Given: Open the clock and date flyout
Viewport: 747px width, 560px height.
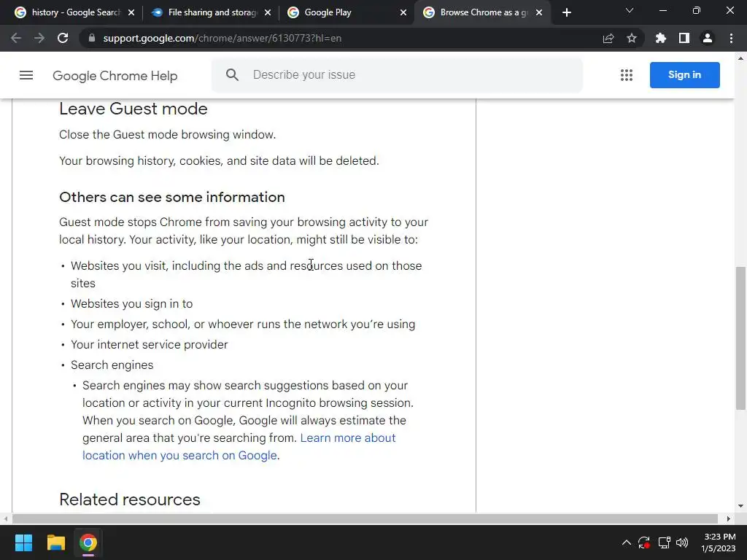Looking at the screenshot, I should [719, 542].
